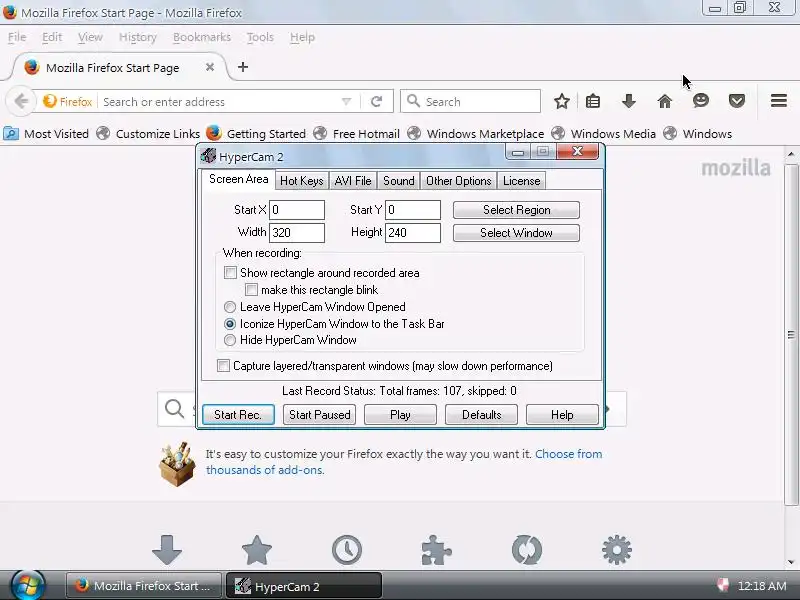Open the Hello chat smiley icon
Viewport: 800px width, 600px height.
pyautogui.click(x=701, y=101)
